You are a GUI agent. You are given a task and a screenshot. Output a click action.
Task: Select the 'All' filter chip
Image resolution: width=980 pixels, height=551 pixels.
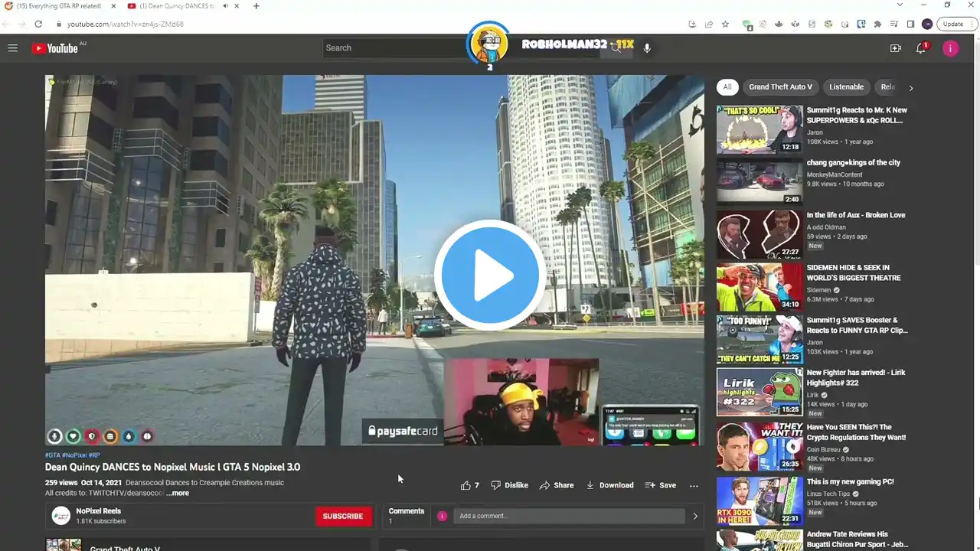[x=727, y=87]
